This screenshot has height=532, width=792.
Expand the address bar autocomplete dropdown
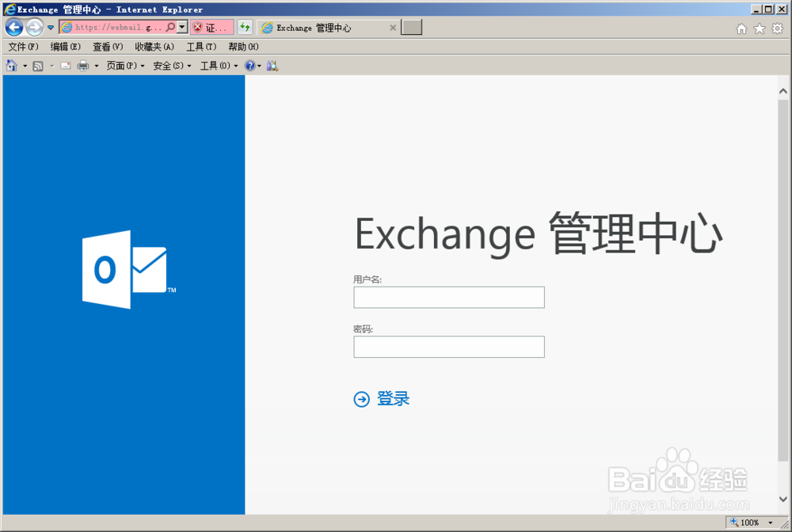pos(182,27)
